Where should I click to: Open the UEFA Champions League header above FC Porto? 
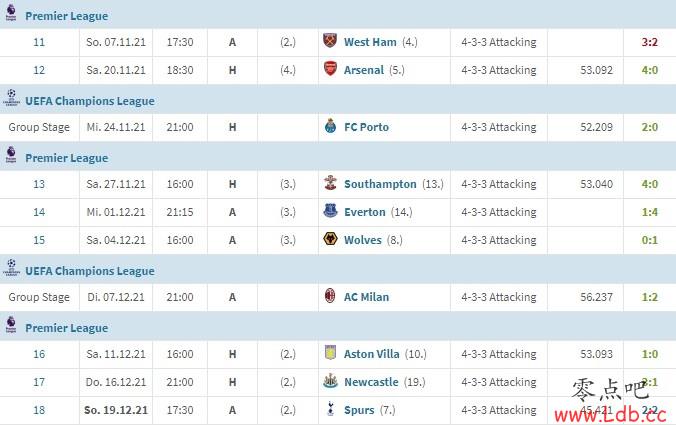coord(90,101)
